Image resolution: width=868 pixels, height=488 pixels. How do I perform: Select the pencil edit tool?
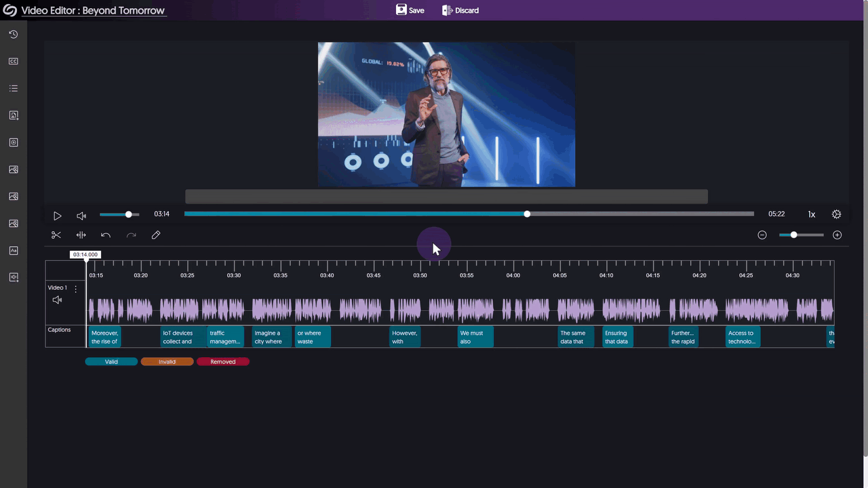pyautogui.click(x=155, y=235)
